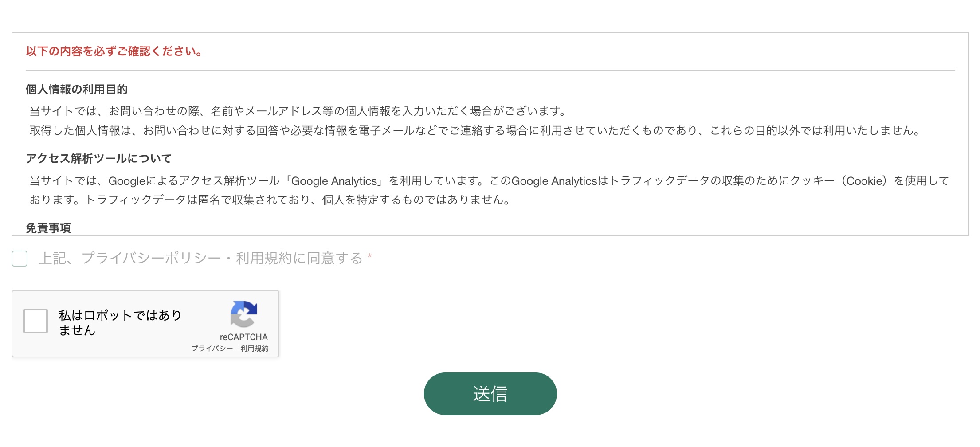Click the line starting おります。トラフィックデータは匿名

pyautogui.click(x=270, y=200)
